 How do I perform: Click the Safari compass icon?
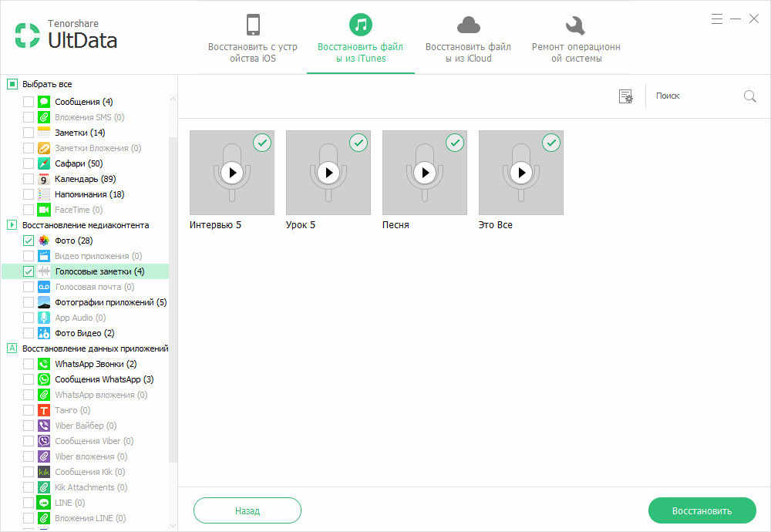[x=44, y=163]
